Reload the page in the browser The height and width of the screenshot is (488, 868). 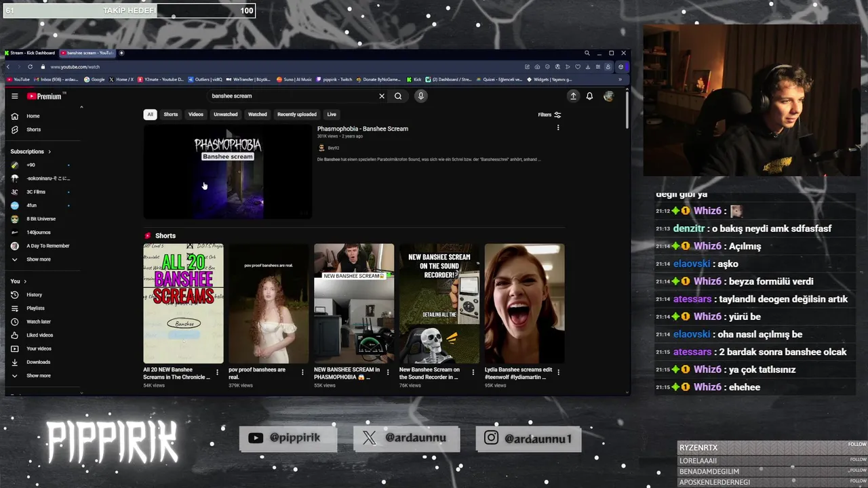pos(30,67)
